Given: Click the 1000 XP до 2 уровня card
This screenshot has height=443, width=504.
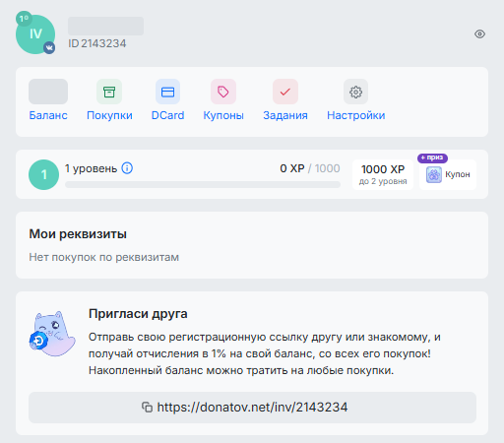Looking at the screenshot, I should [383, 174].
